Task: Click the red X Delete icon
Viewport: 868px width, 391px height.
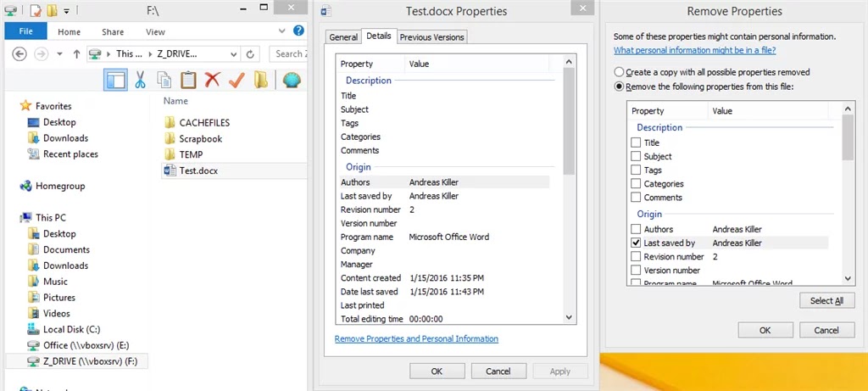Action: (x=212, y=81)
